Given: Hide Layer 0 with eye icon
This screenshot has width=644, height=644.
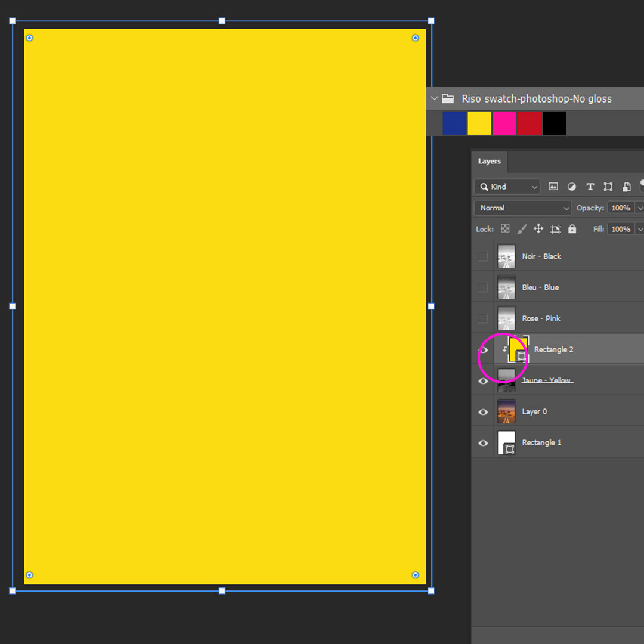Looking at the screenshot, I should click(484, 412).
